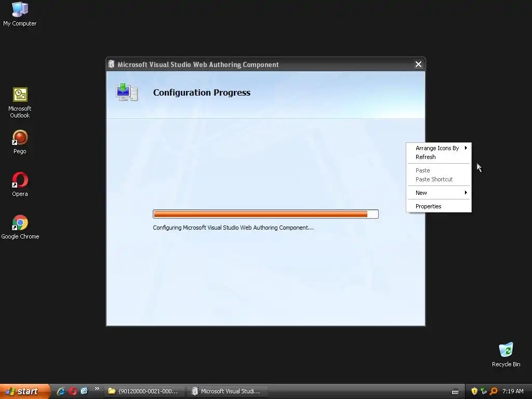This screenshot has width=532, height=399.
Task: Click the orange configuration progress bar
Action: coord(265,214)
